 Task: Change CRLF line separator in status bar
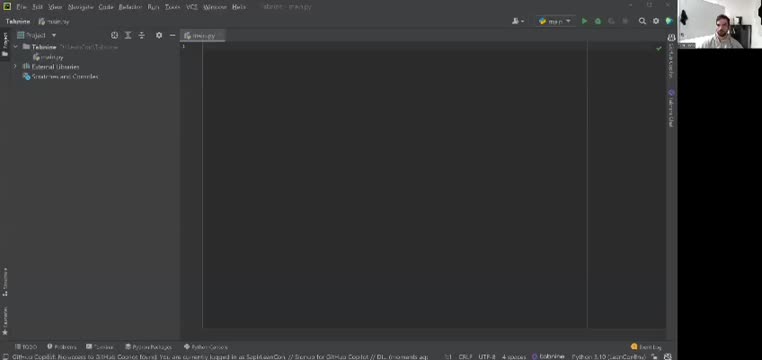[x=465, y=357]
